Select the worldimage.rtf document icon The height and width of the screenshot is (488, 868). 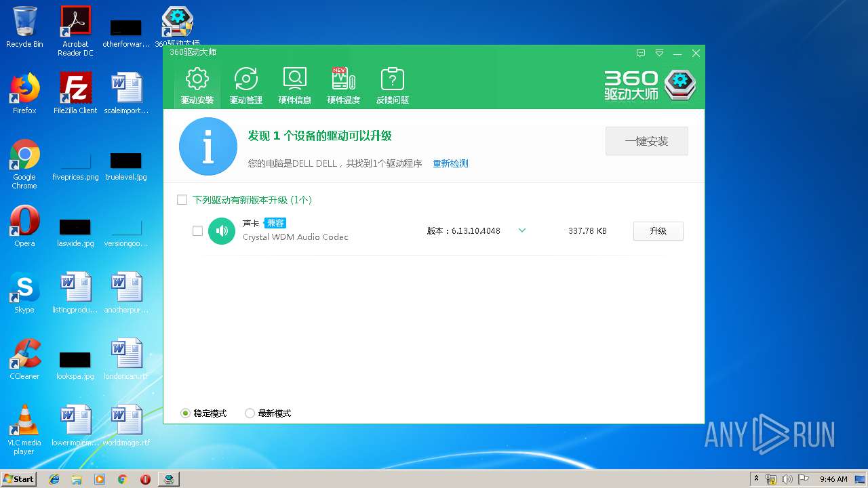126,426
